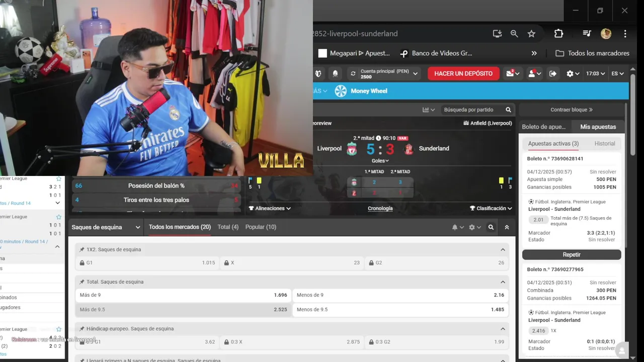Select Apuestas activas (3) tab
The height and width of the screenshot is (362, 644).
(553, 144)
